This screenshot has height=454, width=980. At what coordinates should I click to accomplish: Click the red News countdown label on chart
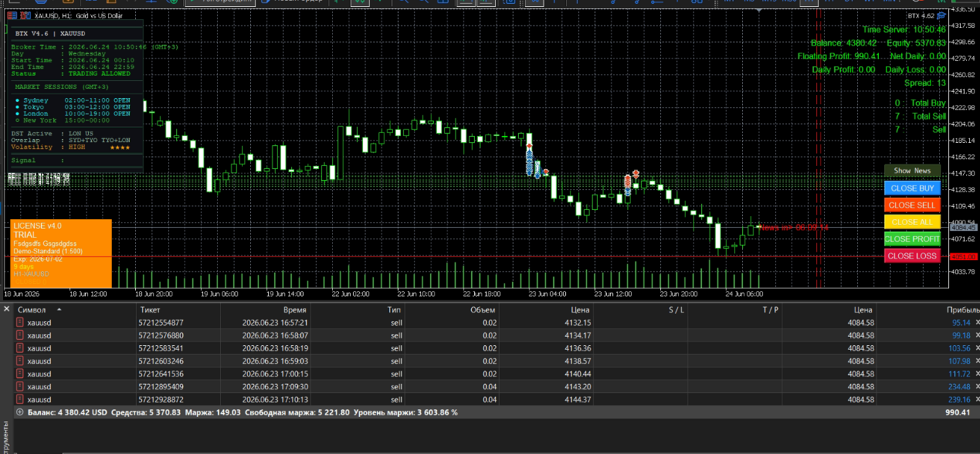tap(794, 227)
